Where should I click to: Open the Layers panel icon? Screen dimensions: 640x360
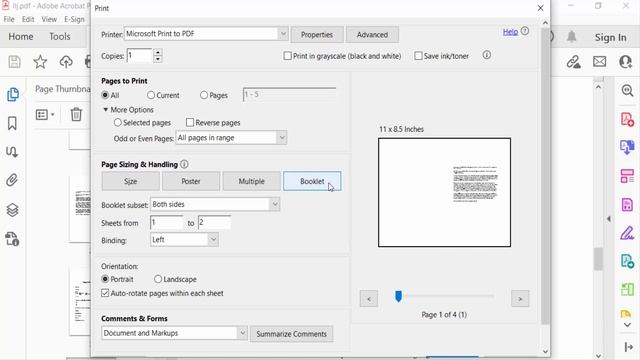coord(12,210)
